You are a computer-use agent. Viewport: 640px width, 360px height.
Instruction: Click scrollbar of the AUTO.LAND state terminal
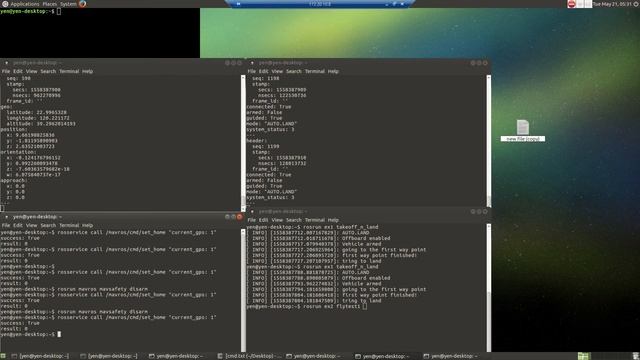[x=489, y=141]
